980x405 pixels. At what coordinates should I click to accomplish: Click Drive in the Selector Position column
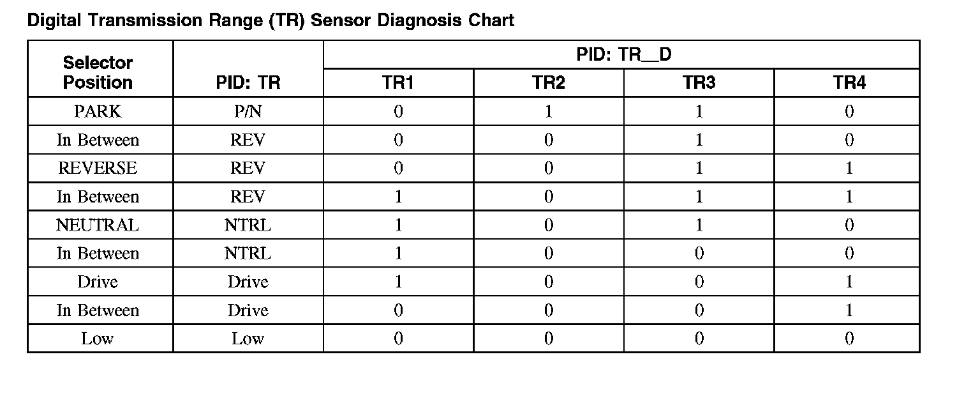[x=98, y=282]
